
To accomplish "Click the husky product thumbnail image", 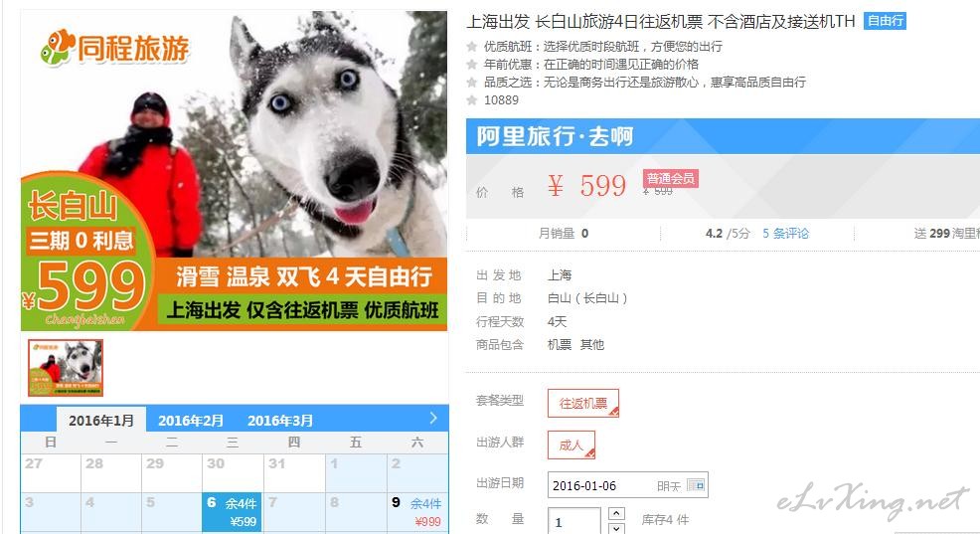I will [x=66, y=368].
